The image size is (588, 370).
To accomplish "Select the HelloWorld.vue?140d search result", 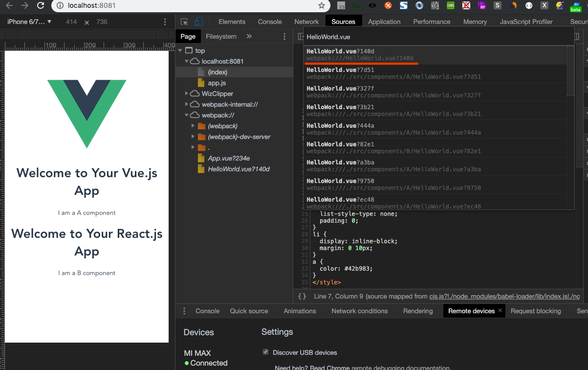I will tap(436, 55).
